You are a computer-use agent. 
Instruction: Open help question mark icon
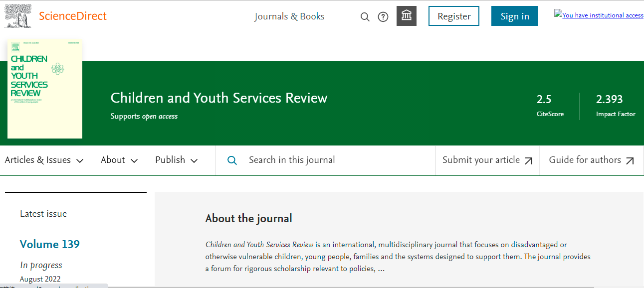click(383, 17)
